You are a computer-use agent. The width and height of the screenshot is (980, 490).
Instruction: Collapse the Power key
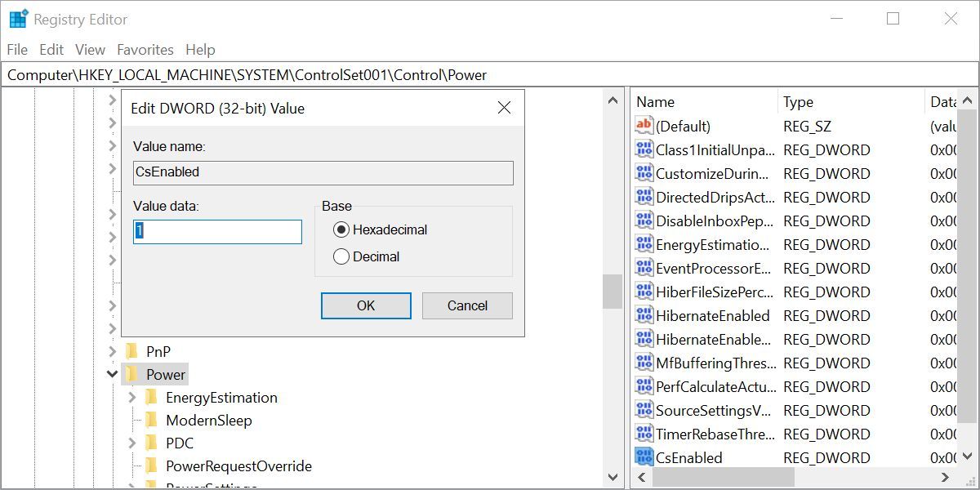pos(113,374)
